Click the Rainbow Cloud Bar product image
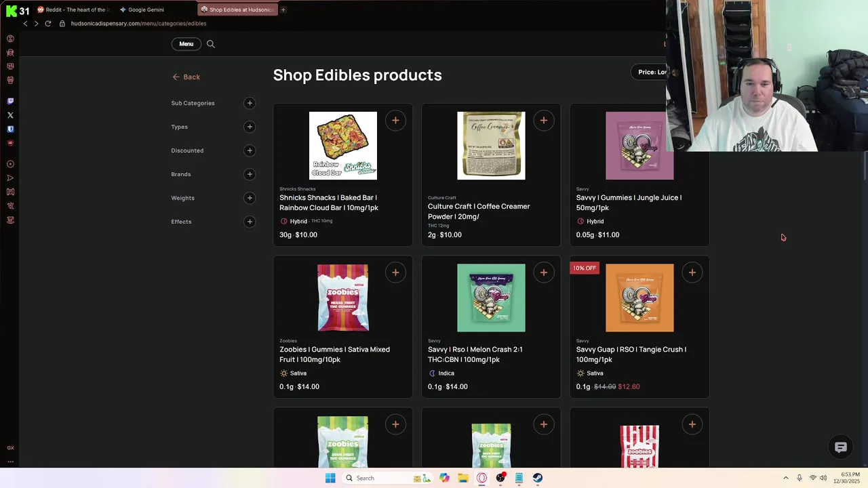The height and width of the screenshot is (488, 868). pyautogui.click(x=343, y=146)
